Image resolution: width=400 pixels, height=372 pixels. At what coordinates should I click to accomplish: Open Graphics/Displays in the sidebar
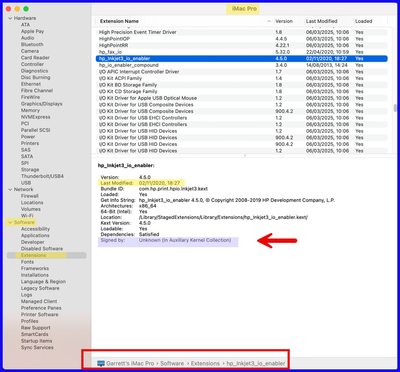coord(42,104)
